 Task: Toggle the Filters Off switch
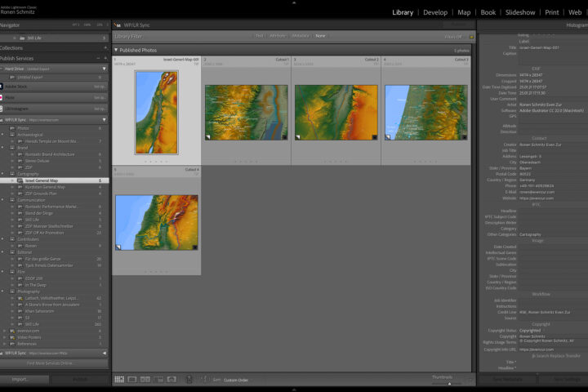pyautogui.click(x=453, y=37)
